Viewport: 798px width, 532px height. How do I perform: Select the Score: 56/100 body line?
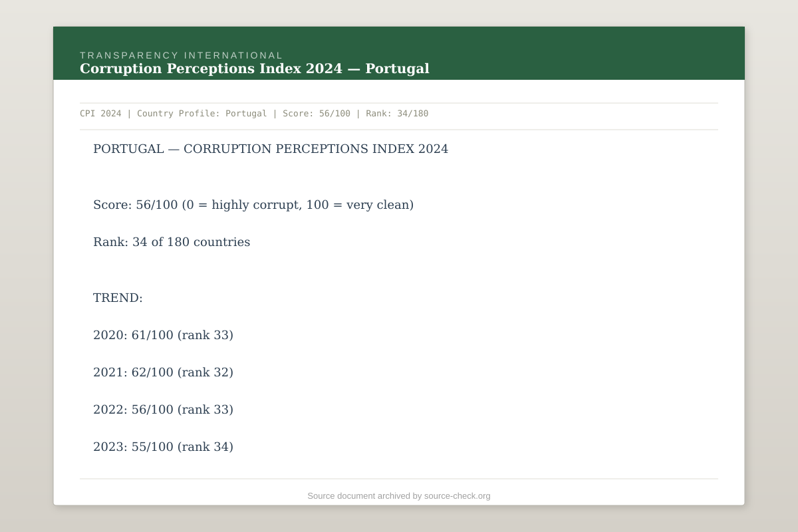pos(253,204)
